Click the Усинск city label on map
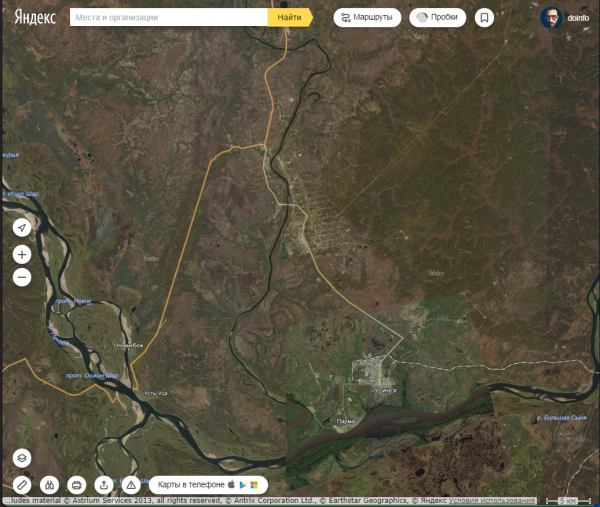600x507 pixels. pyautogui.click(x=386, y=391)
